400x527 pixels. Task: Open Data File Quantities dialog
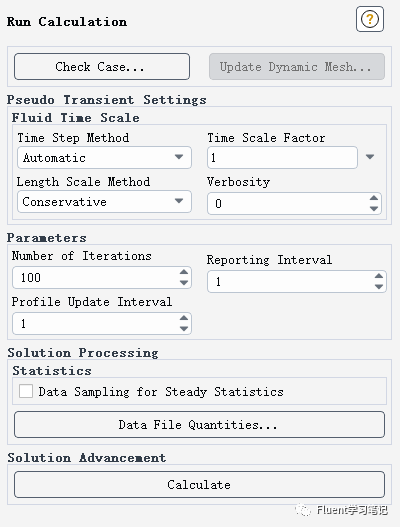199,424
